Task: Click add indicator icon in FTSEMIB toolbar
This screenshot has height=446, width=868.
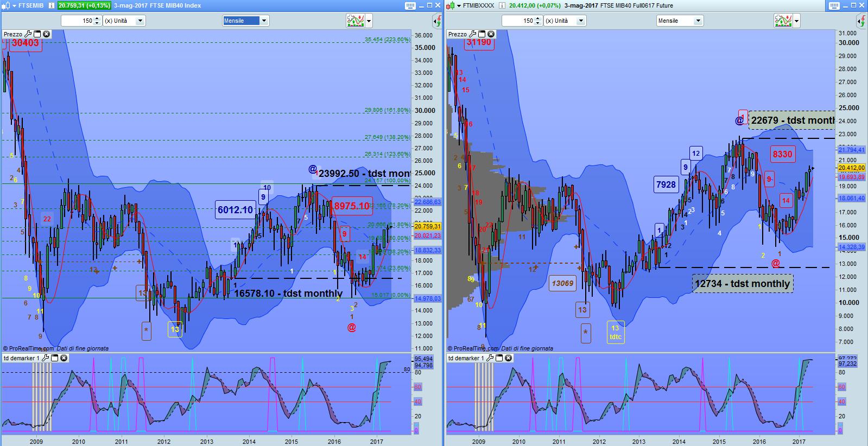Action: pos(356,21)
